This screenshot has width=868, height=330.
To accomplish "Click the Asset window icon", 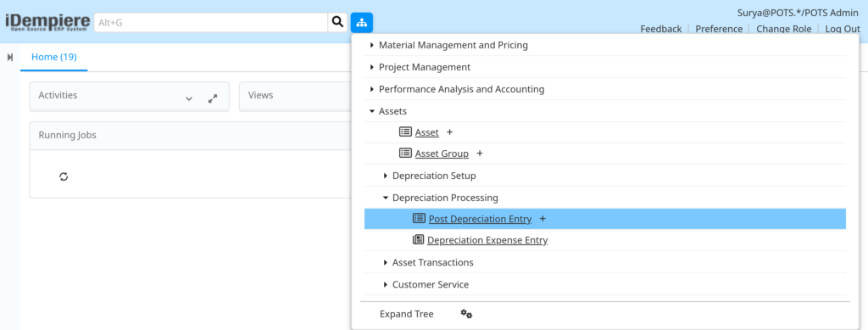I will point(405,132).
